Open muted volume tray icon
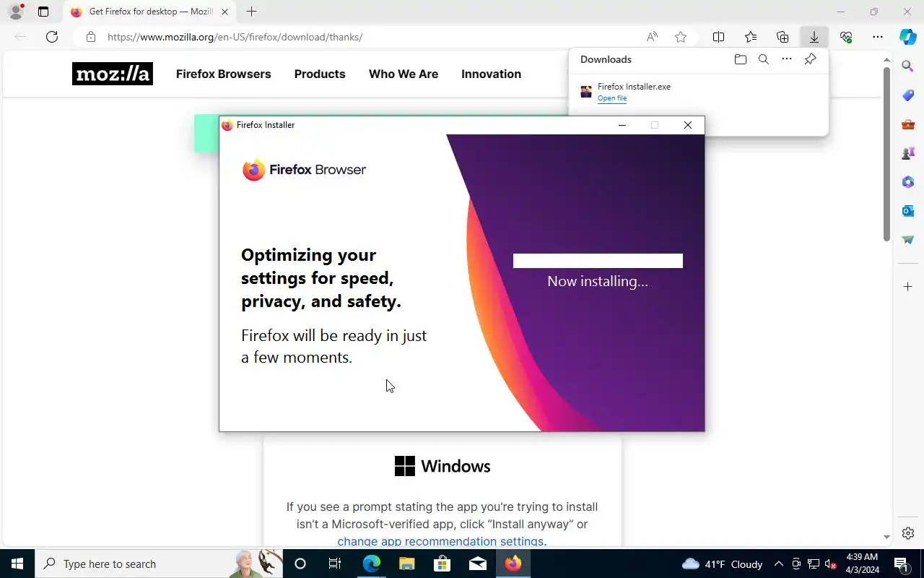Image resolution: width=924 pixels, height=578 pixels. pos(830,564)
